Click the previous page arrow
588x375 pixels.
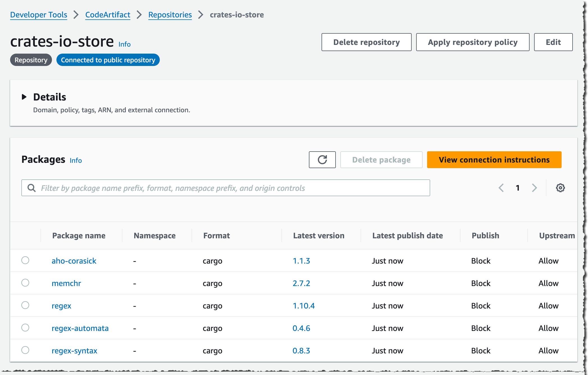(x=501, y=188)
